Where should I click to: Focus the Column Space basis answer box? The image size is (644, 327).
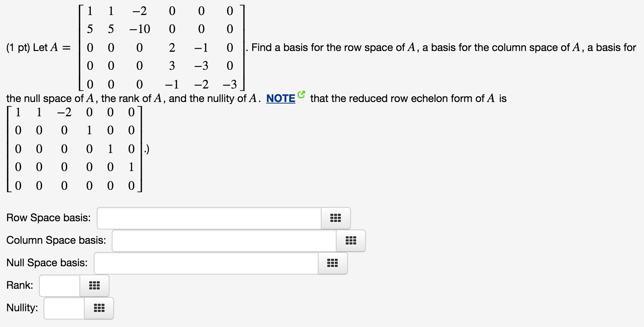click(x=224, y=241)
